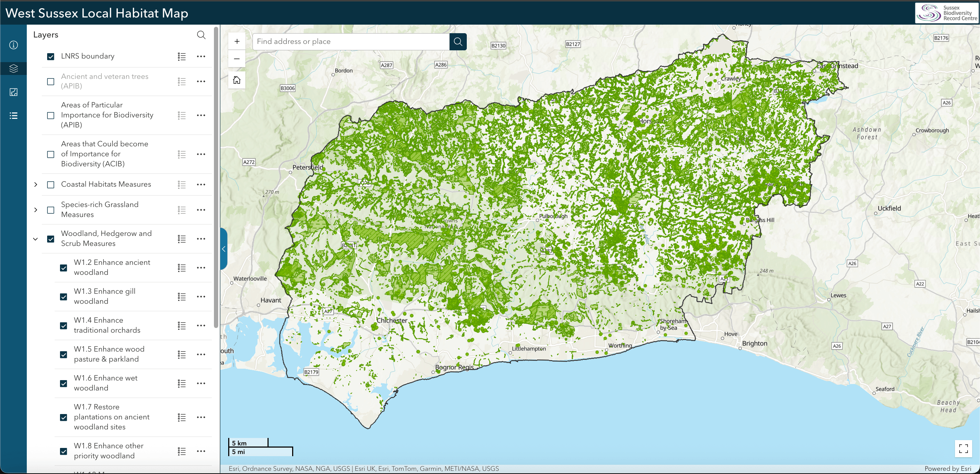Viewport: 980px width, 474px height.
Task: Show legend for W1.7 Restore plantations layer
Action: pyautogui.click(x=182, y=417)
